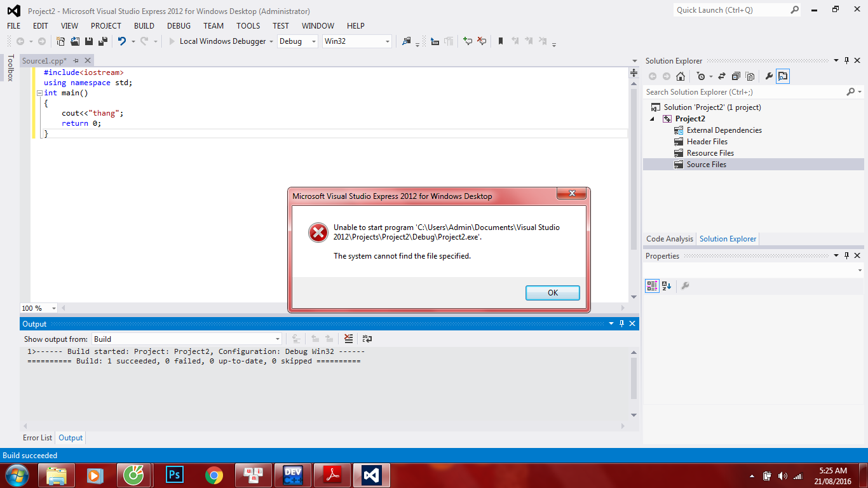The height and width of the screenshot is (488, 868).
Task: Open the Windows Start button
Action: [17, 475]
